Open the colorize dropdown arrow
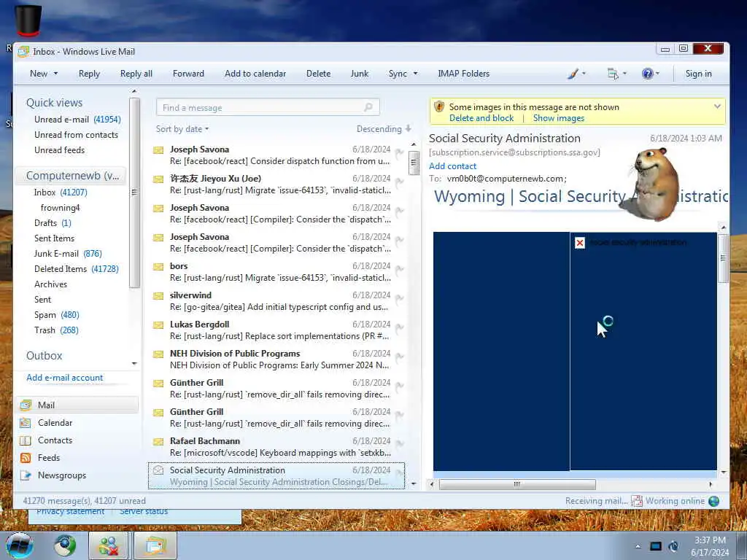This screenshot has width=747, height=560. pyautogui.click(x=584, y=74)
